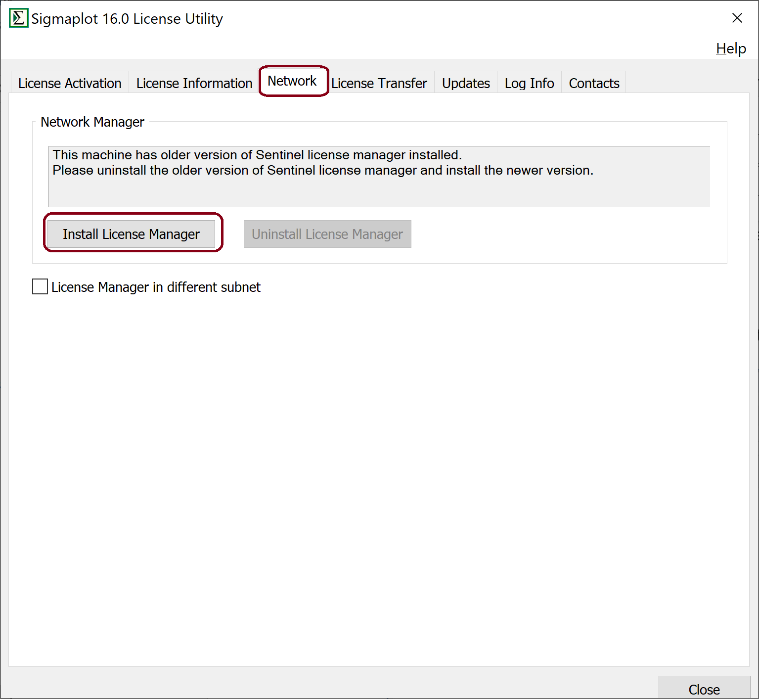
Task: Click the Network Manager group label
Action: coord(92,122)
